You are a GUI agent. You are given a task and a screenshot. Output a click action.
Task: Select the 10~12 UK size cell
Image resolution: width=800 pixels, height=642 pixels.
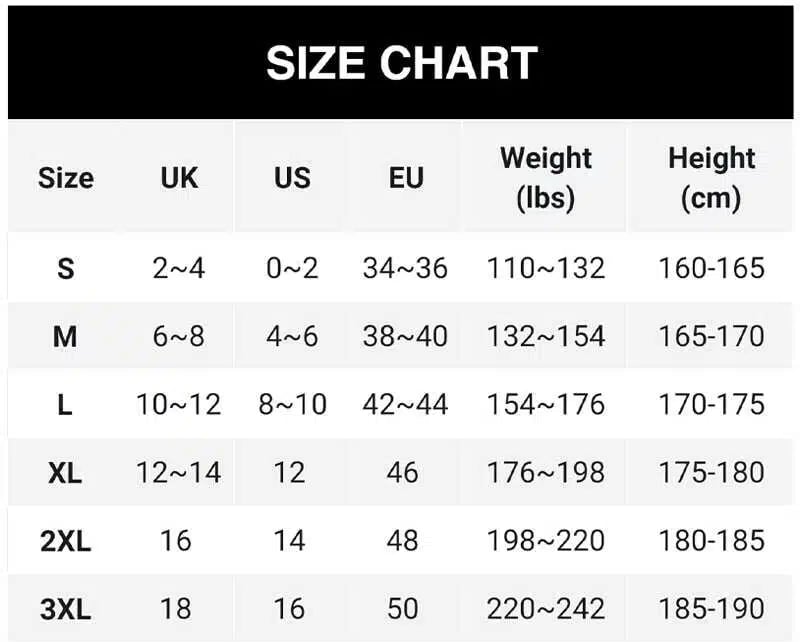(179, 405)
